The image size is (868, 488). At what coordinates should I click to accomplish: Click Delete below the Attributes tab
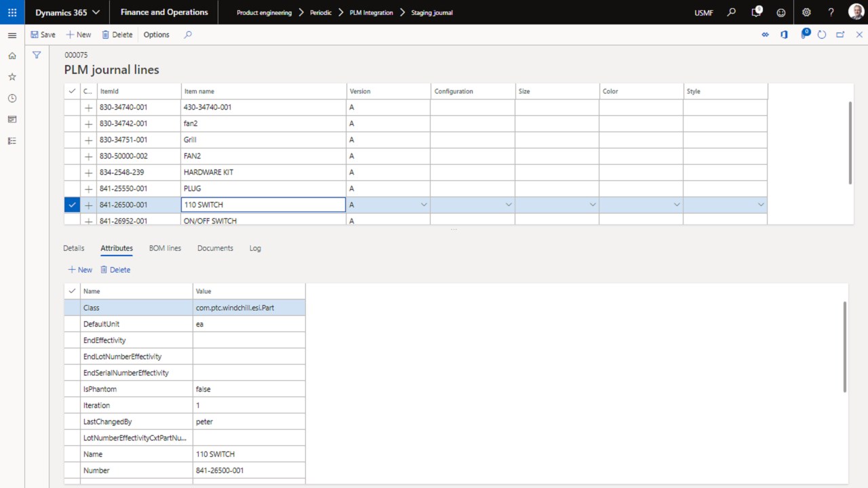pyautogui.click(x=115, y=270)
